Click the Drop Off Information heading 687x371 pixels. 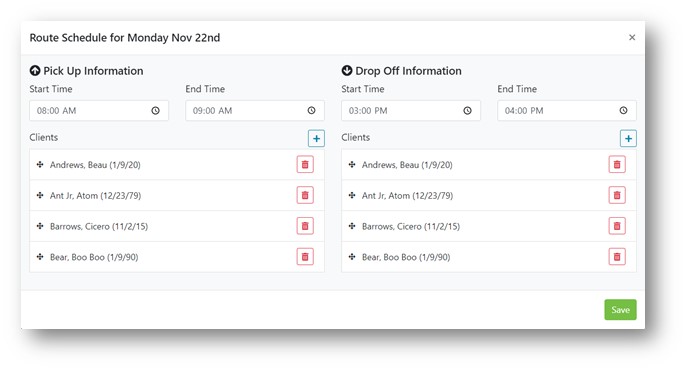click(x=401, y=71)
